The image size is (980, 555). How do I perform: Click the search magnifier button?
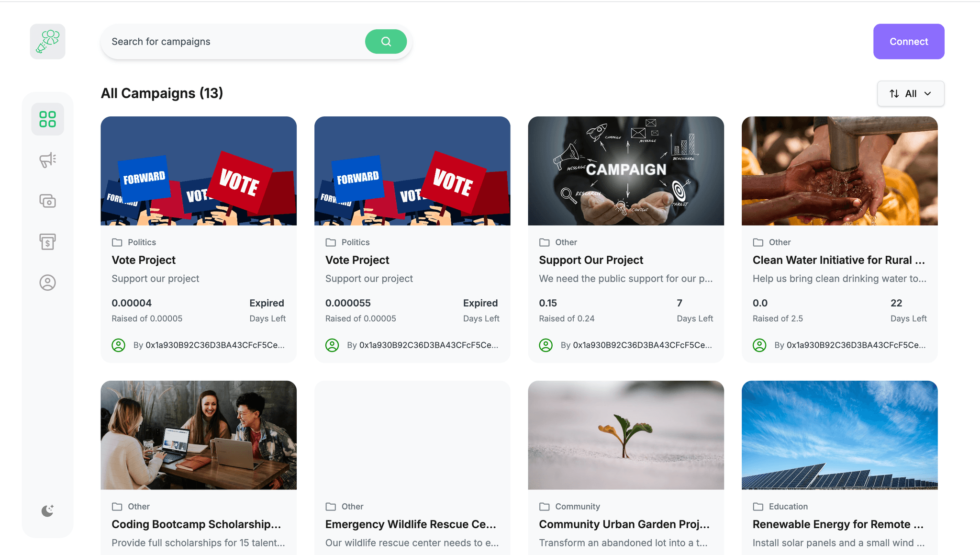pyautogui.click(x=386, y=42)
